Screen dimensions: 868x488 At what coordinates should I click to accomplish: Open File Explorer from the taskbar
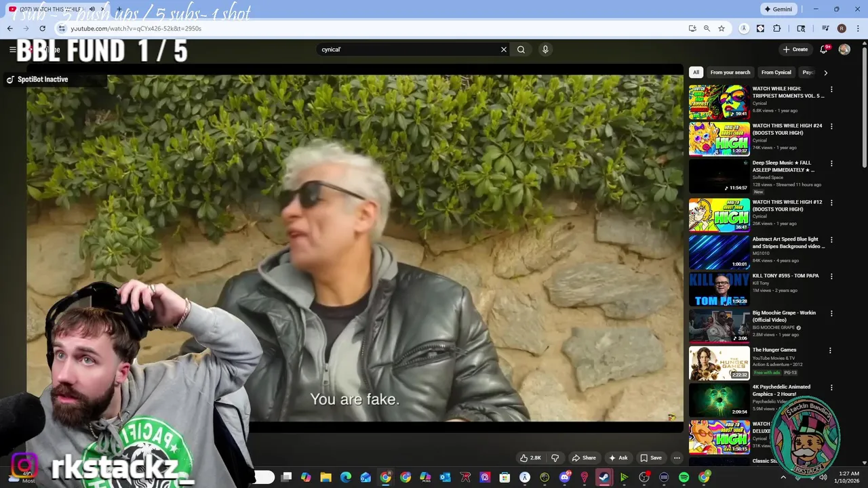click(326, 477)
